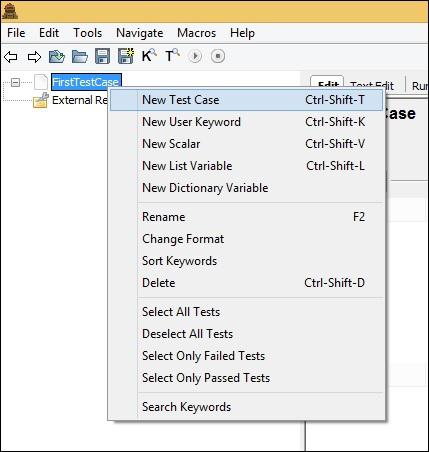Click the Save All toolbar icon
Image resolution: width=429 pixels, height=452 pixels.
click(x=126, y=56)
